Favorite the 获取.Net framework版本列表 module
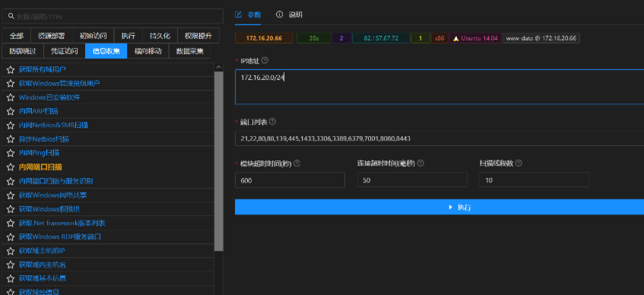The image size is (644, 295). point(11,223)
